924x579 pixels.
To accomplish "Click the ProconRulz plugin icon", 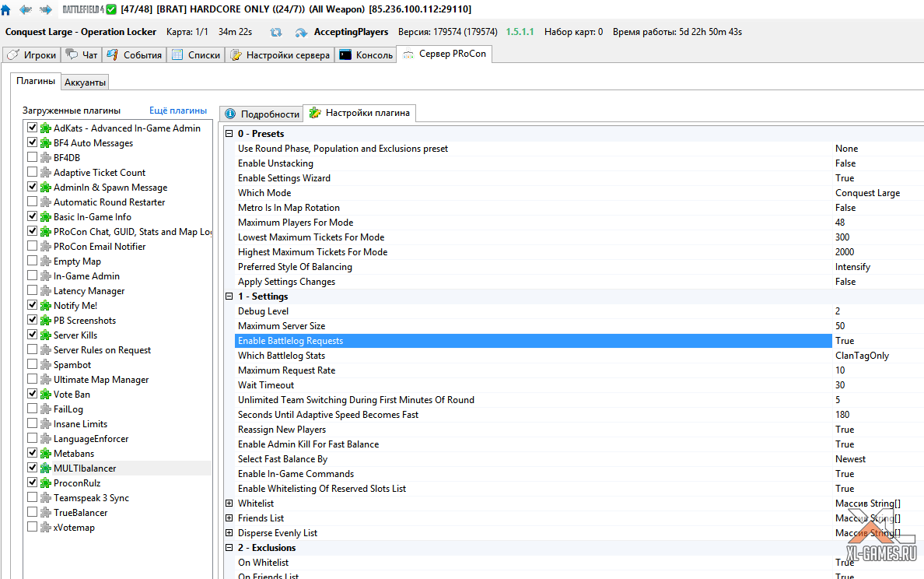I will [x=45, y=483].
